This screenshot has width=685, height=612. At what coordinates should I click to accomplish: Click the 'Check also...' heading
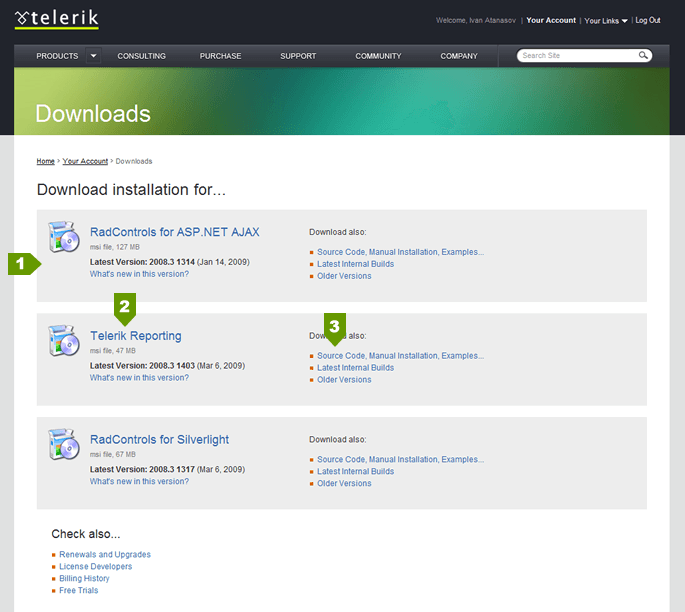coord(86,534)
